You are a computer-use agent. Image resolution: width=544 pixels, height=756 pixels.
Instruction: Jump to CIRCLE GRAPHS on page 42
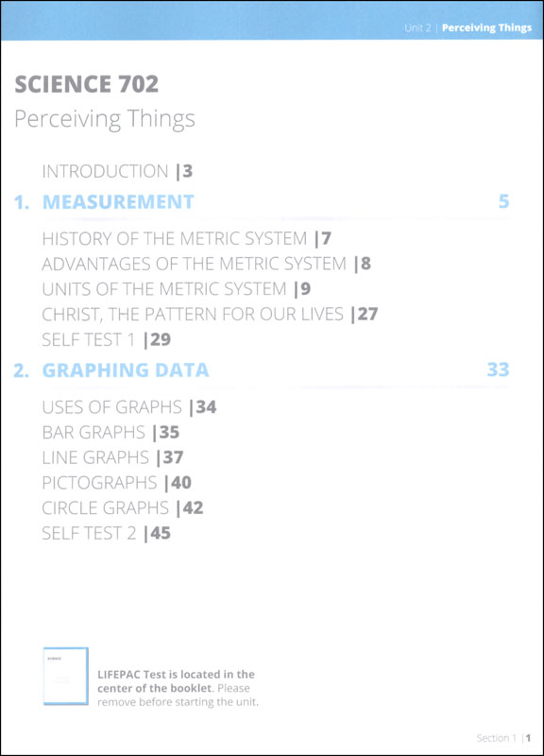[123, 507]
